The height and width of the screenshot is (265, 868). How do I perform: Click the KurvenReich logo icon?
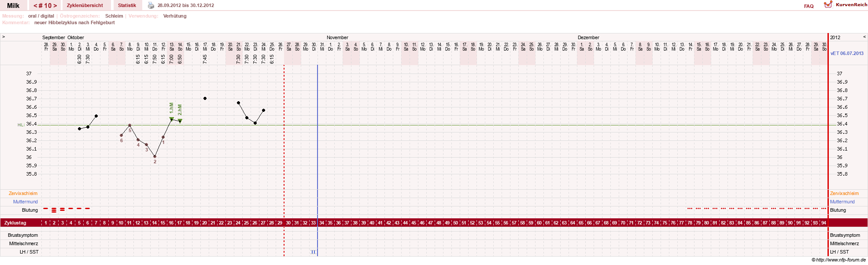tap(828, 4)
